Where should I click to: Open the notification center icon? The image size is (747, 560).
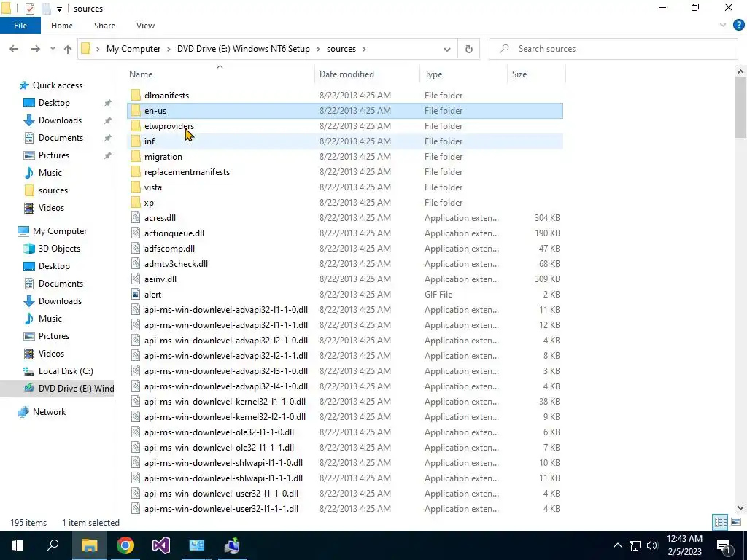[724, 545]
